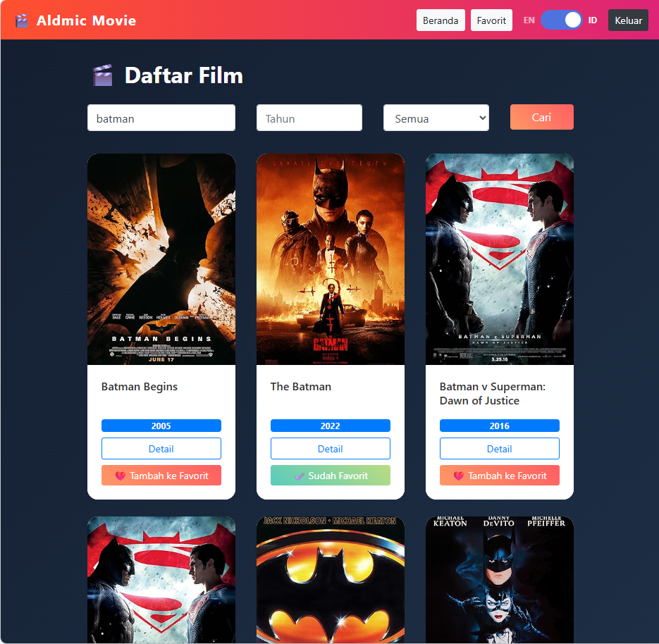Click the heart icon on Batman Begins favorite button
659x644 pixels.
point(121,475)
